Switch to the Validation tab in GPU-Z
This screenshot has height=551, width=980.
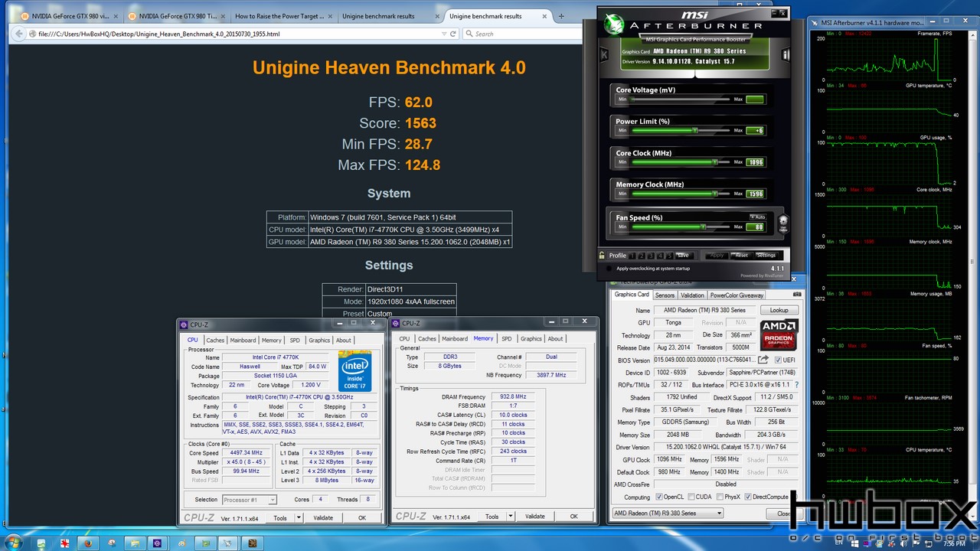pos(692,295)
